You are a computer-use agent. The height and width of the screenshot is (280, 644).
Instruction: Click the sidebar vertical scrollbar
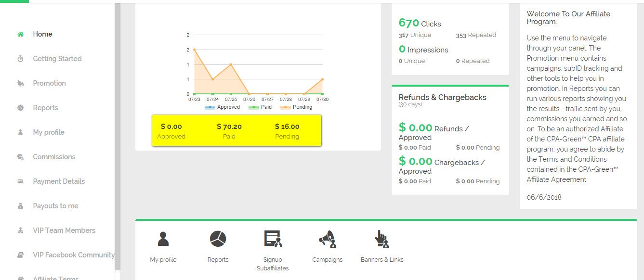point(117,136)
